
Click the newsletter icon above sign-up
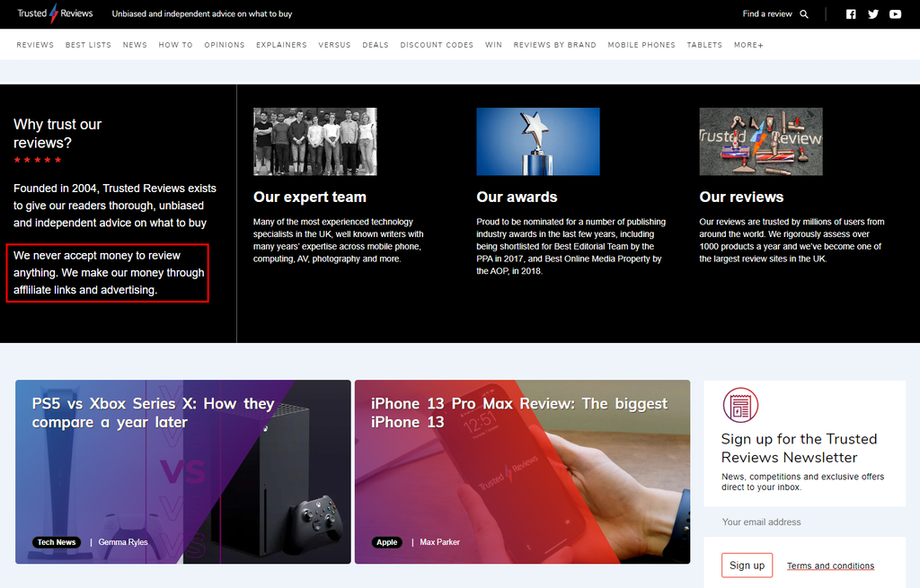pyautogui.click(x=740, y=406)
